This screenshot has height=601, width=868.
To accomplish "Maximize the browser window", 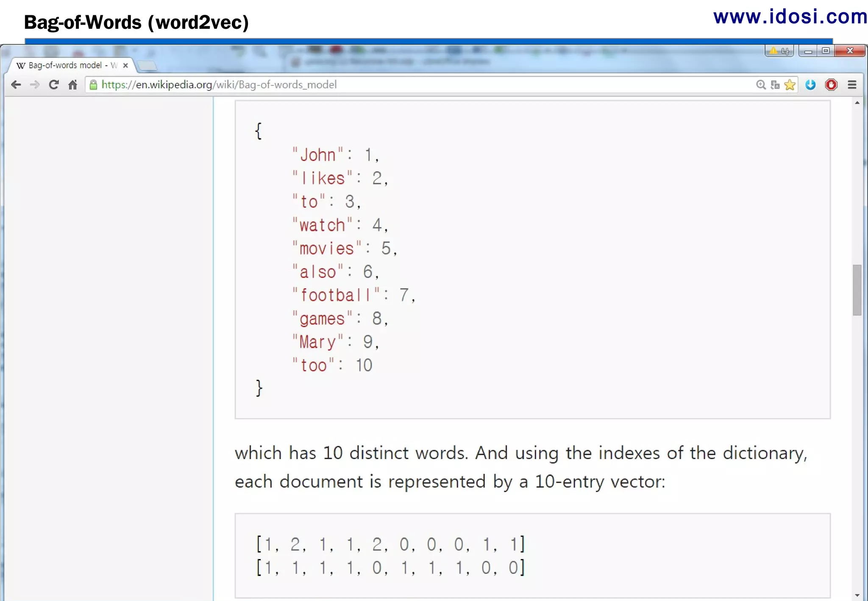I will click(x=826, y=51).
